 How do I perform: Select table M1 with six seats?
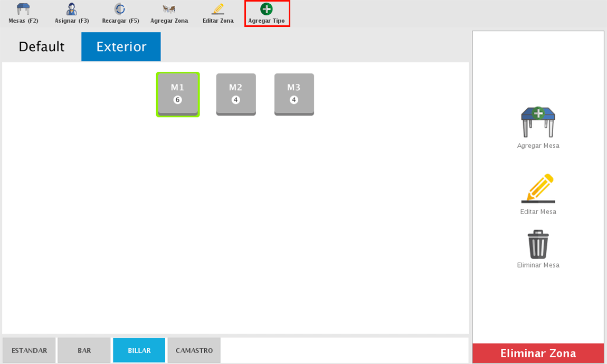point(178,90)
